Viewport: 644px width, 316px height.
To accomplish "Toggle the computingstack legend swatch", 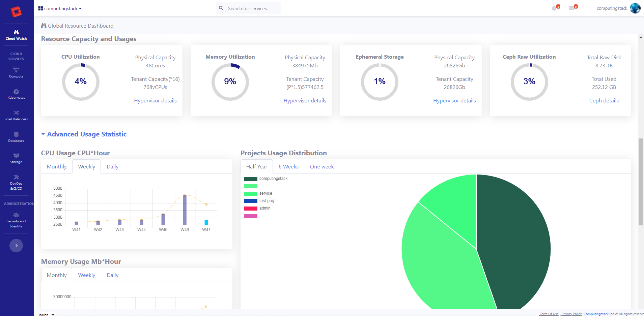I will (251, 179).
